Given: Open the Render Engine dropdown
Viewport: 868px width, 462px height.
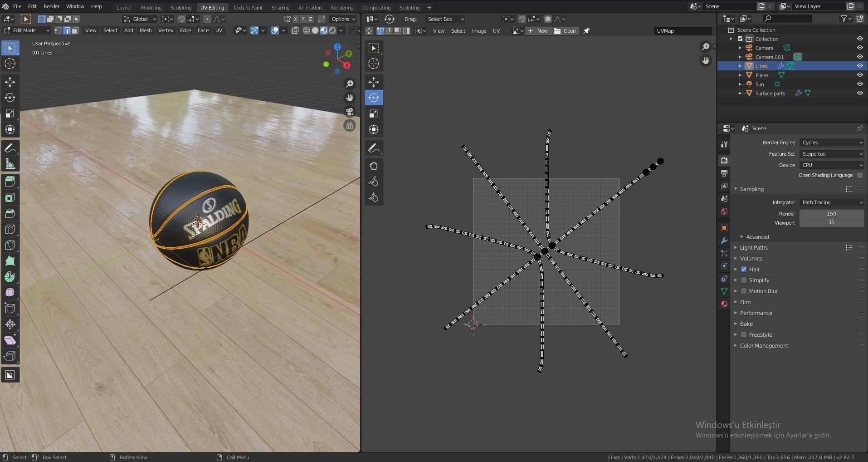Looking at the screenshot, I should point(831,143).
